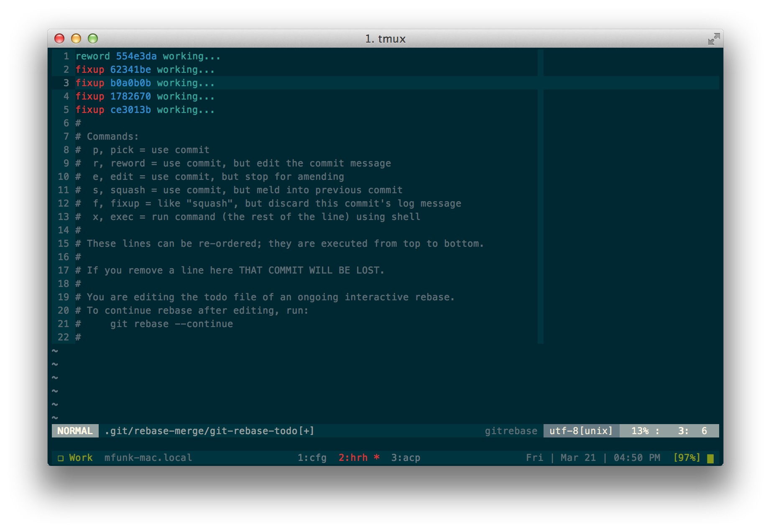Click the battery block icon after 97%
The height and width of the screenshot is (532, 771).
click(710, 458)
